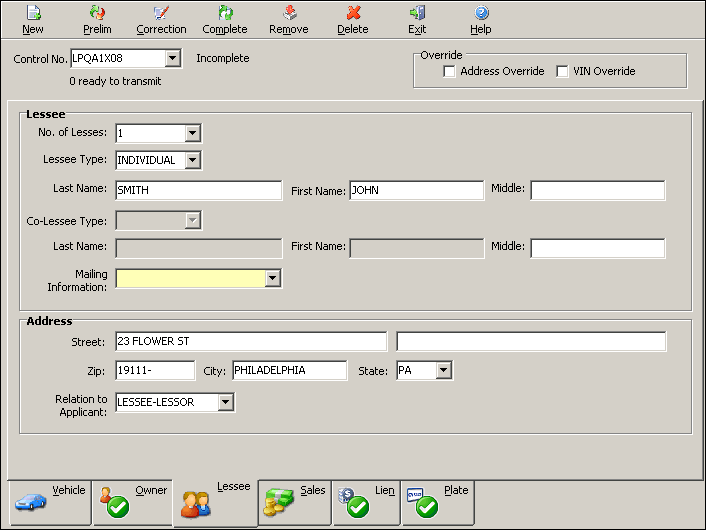Click the Correction button label
The height and width of the screenshot is (530, 706).
(161, 29)
